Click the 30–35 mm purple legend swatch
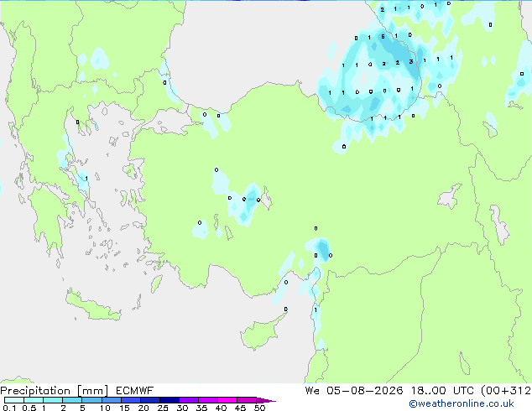532x411 pixels. click(x=189, y=400)
